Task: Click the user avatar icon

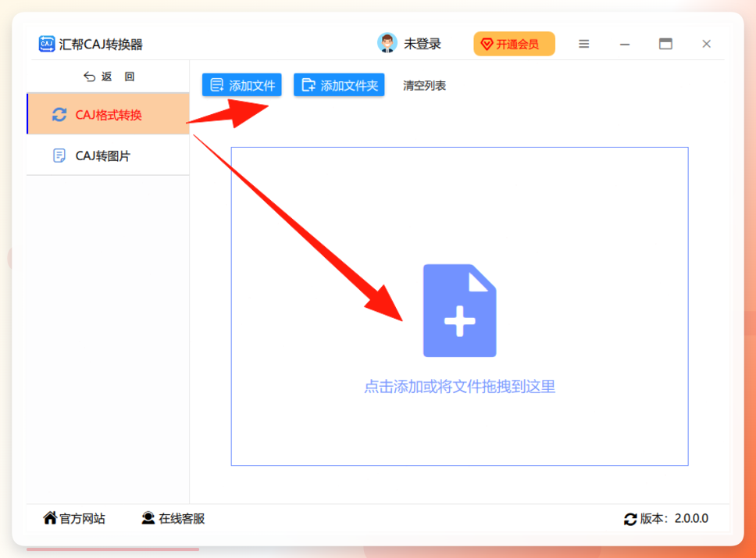Action: pos(387,44)
